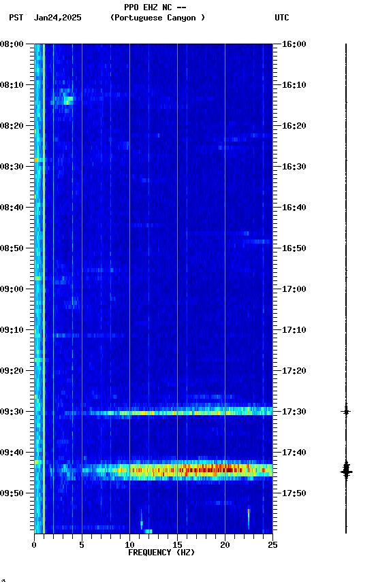The width and height of the screenshot is (376, 588).
Task: Click the 16:10 UTC time label
Action: (294, 85)
